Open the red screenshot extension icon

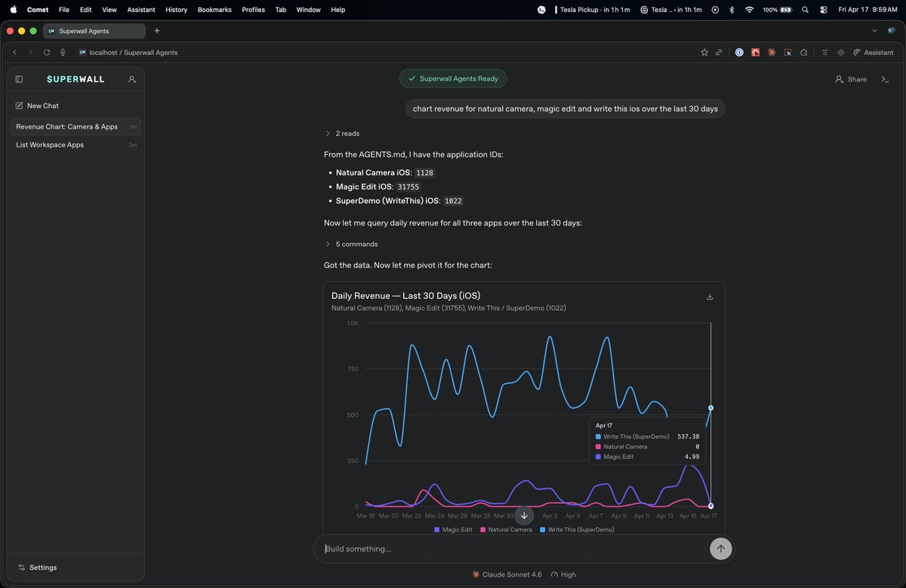click(755, 52)
